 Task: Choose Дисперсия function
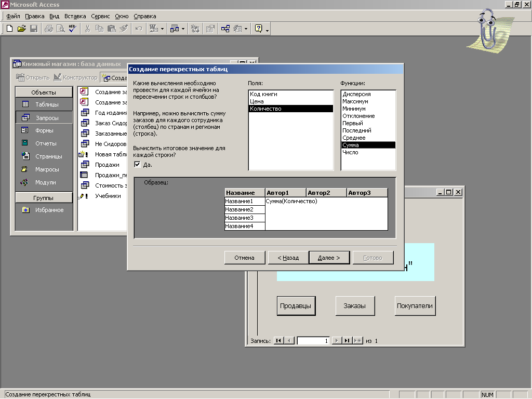(x=368, y=94)
